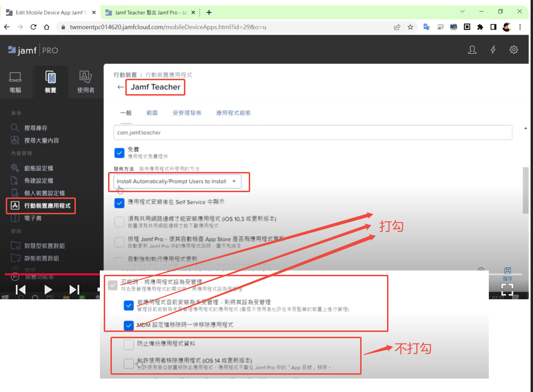Toggle 排程 Jamf Pro App Store update checkbox
This screenshot has height=392, width=533.
click(x=119, y=242)
